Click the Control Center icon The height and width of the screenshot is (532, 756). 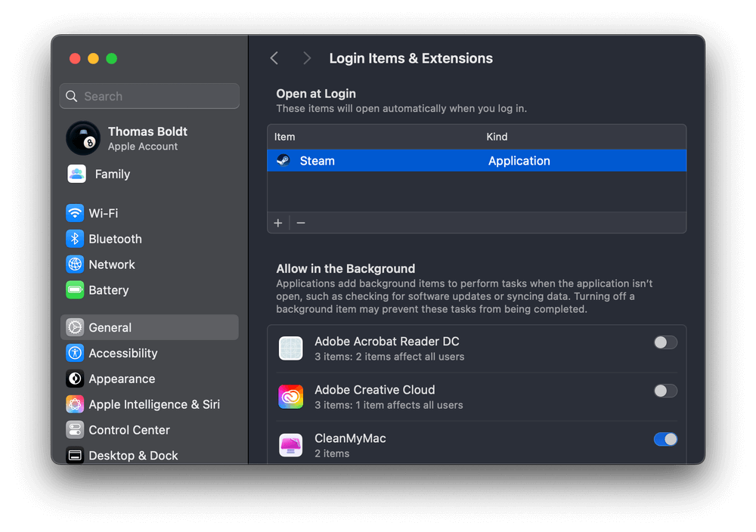coord(75,430)
